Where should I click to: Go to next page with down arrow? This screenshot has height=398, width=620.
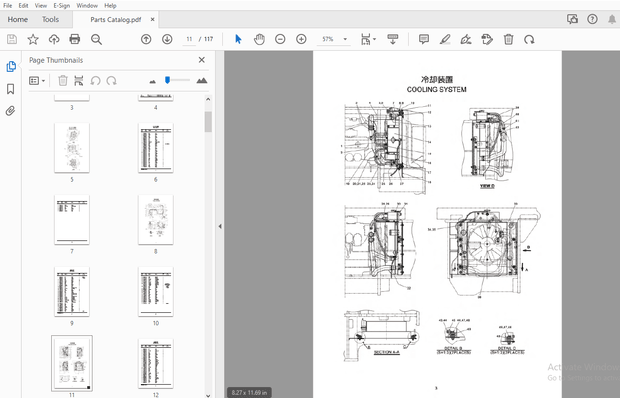(167, 39)
